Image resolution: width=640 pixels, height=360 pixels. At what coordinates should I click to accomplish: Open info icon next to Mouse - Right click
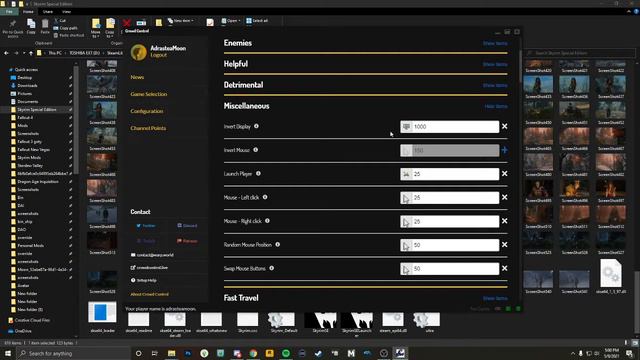tap(267, 221)
